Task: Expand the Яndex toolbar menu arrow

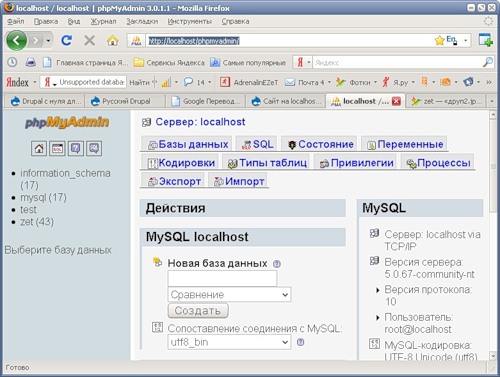Action: click(x=35, y=82)
